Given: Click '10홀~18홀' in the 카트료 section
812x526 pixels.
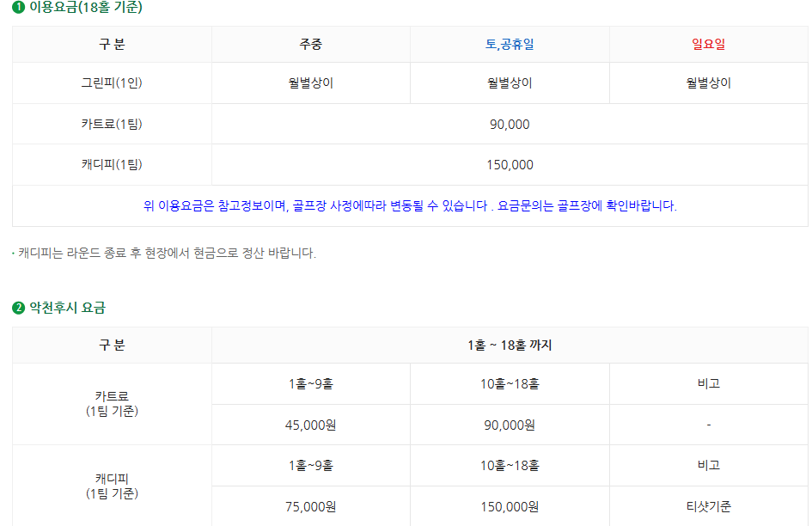Looking at the screenshot, I should point(510,384).
